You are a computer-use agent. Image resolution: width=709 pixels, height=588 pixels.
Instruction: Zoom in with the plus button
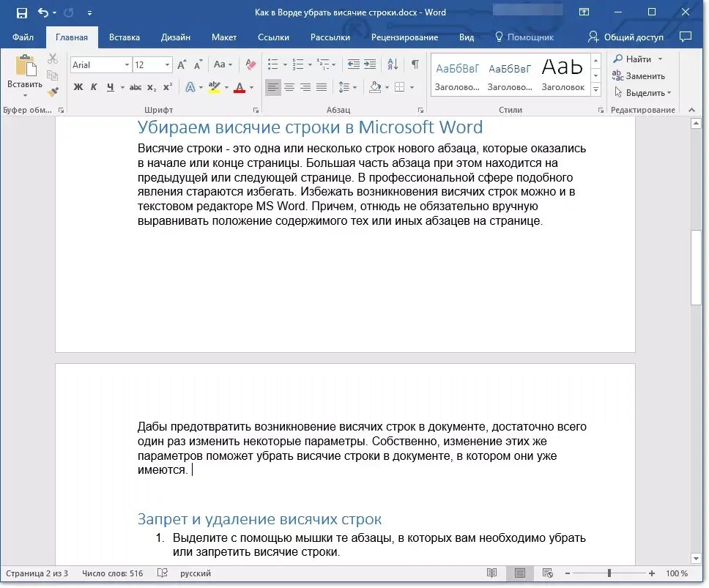pyautogui.click(x=652, y=573)
